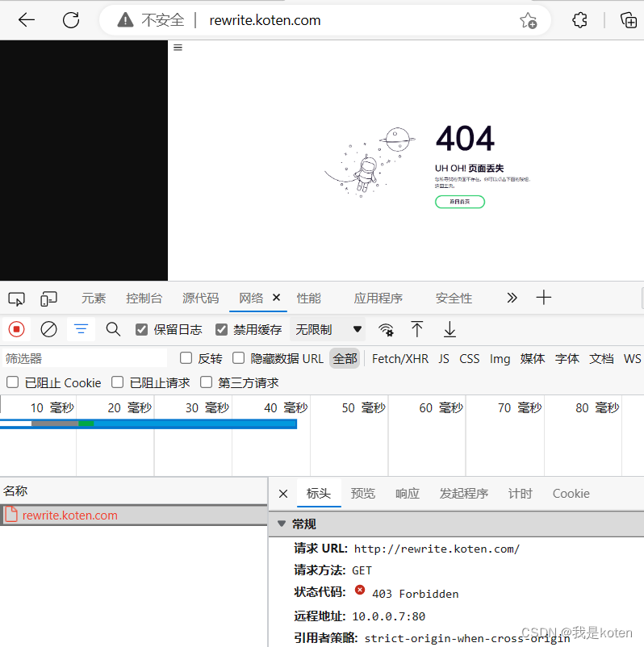The width and height of the screenshot is (644, 647).
Task: Close the 网络 tab with its X
Action: (x=277, y=297)
